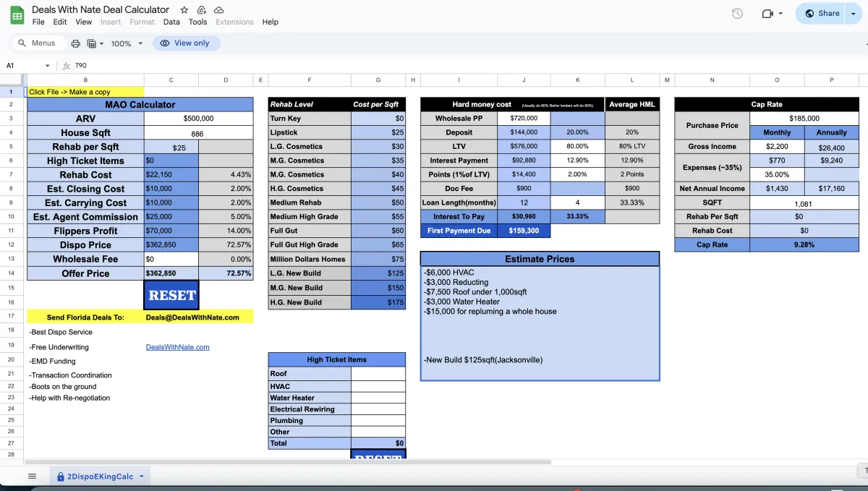Viewport: 868px width, 491px height.
Task: Open the 100% zoom dropdown
Action: [127, 43]
